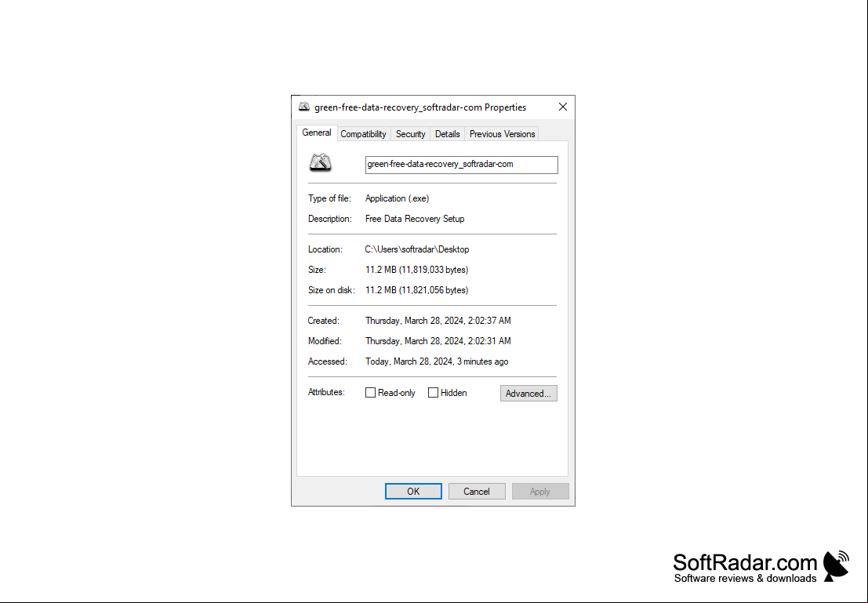Screen dimensions: 868x603
Task: Click the 'Description:' label
Action: click(x=329, y=219)
